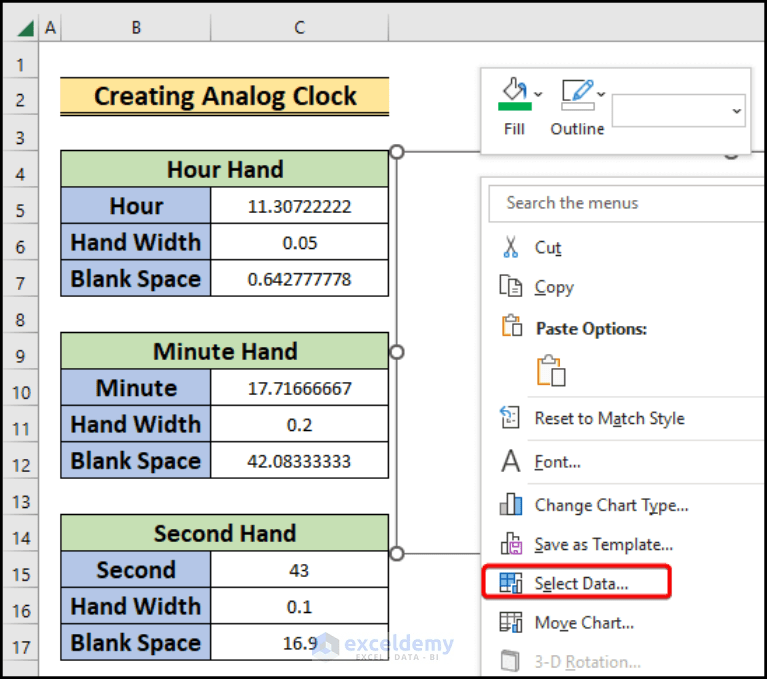Select column C header

point(299,28)
